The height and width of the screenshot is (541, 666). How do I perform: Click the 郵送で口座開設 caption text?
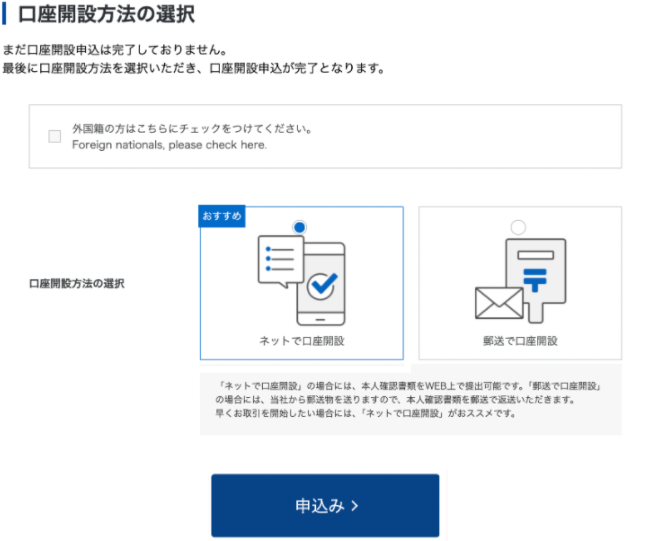point(519,341)
